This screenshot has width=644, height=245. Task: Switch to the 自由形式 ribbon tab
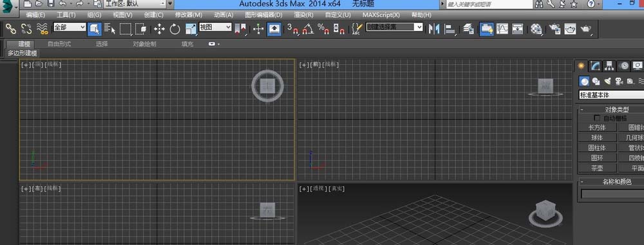point(59,44)
